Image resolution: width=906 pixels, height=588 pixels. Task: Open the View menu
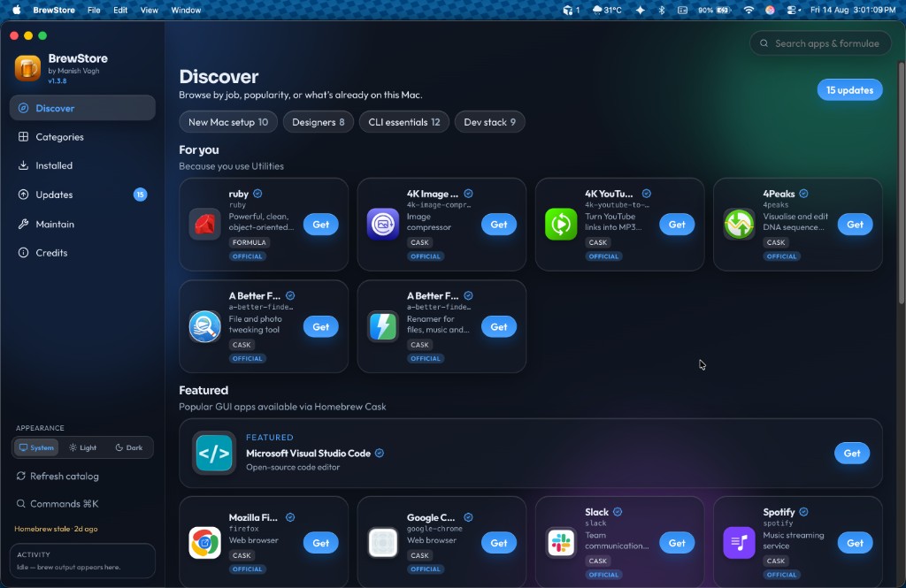149,10
